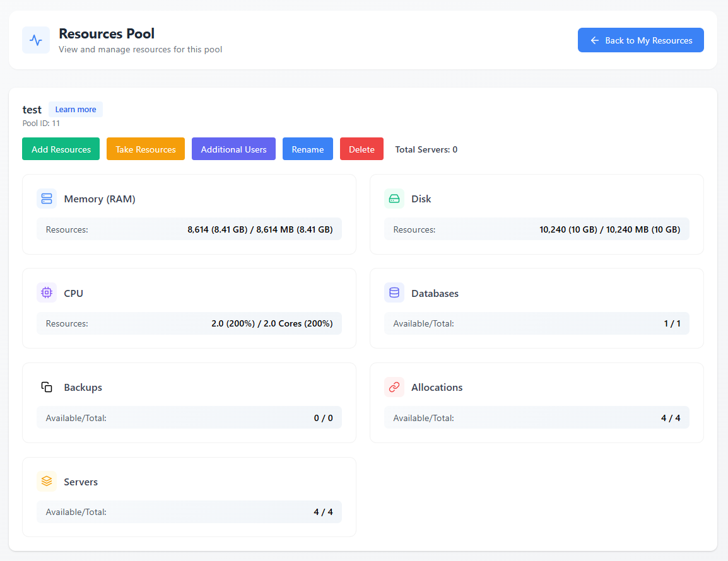728x561 pixels.
Task: Click 'Available/Total:' label in the Backups card
Action: click(x=76, y=418)
